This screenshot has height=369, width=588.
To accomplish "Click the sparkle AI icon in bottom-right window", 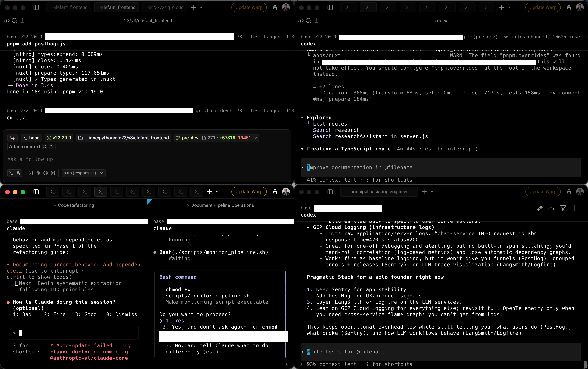I will click(x=540, y=208).
